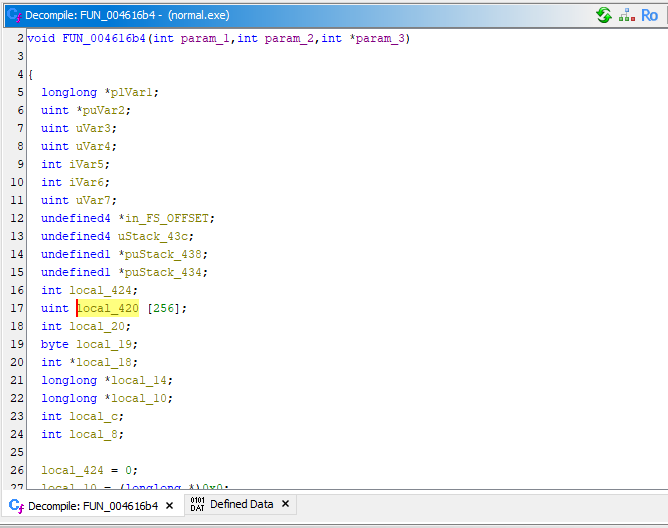Click the blue 'Ro' toolbar icon

click(650, 15)
